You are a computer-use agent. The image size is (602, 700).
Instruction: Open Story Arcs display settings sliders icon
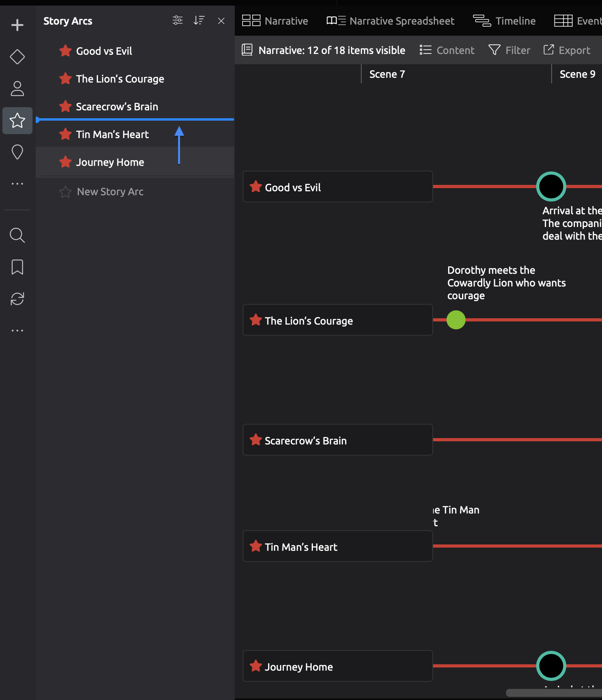tap(177, 20)
